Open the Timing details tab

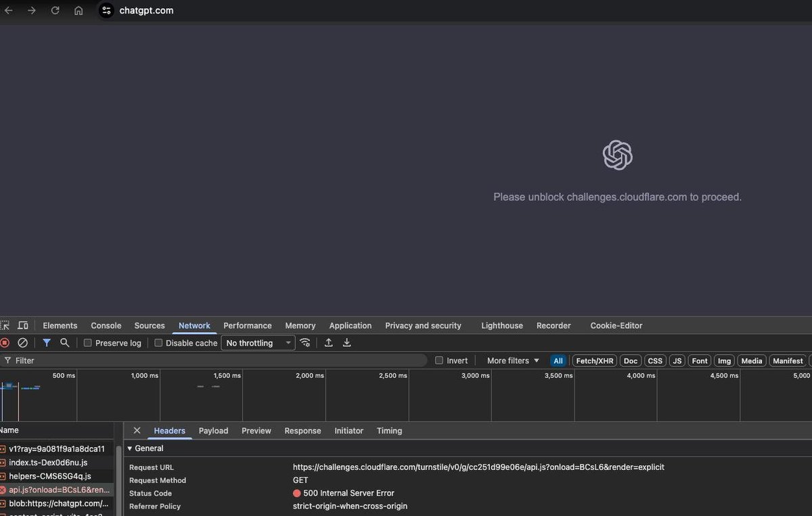[389, 431]
